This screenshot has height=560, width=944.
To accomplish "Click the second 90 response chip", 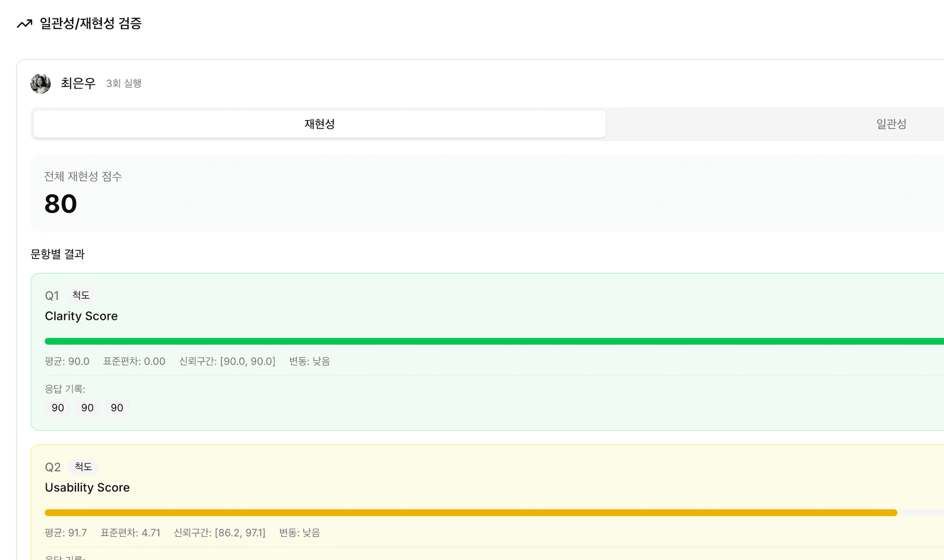I will pyautogui.click(x=87, y=408).
